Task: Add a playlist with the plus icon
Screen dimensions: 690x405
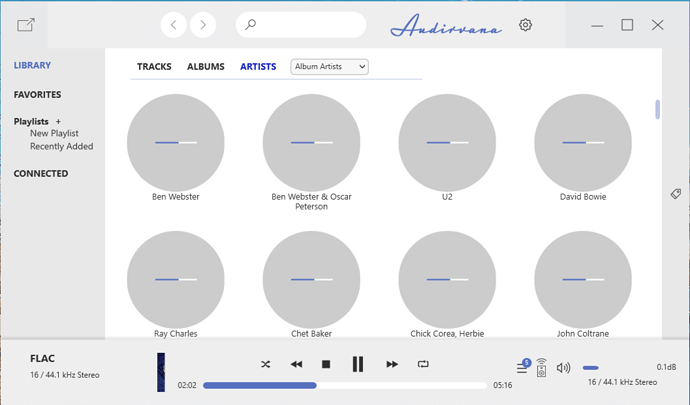Action: (x=58, y=122)
